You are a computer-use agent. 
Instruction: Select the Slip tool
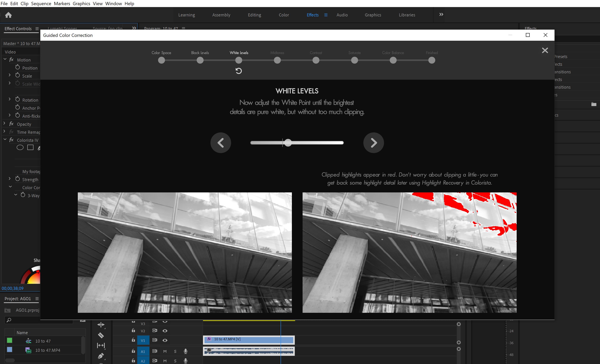coord(101,345)
